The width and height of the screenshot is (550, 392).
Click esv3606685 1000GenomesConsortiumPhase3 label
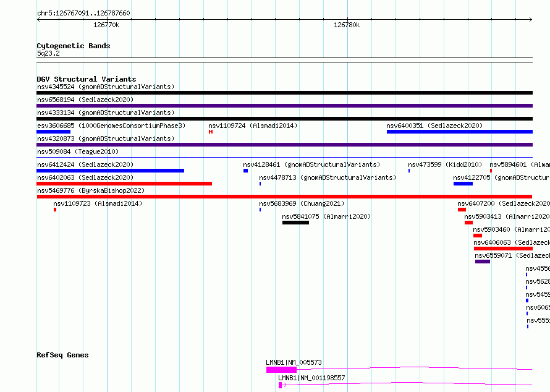tap(111, 126)
